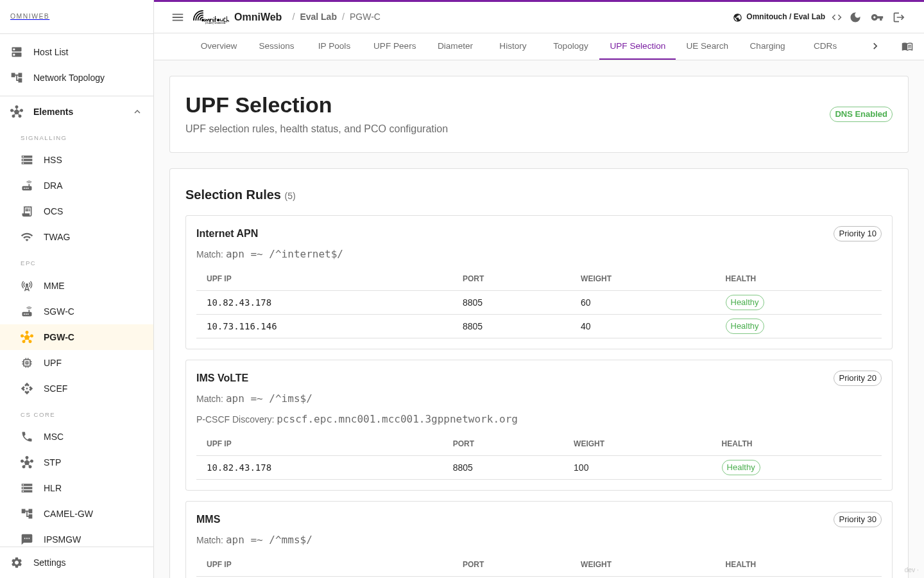This screenshot has width=924, height=578.
Task: Click the Elements hub icon
Action: 17,112
